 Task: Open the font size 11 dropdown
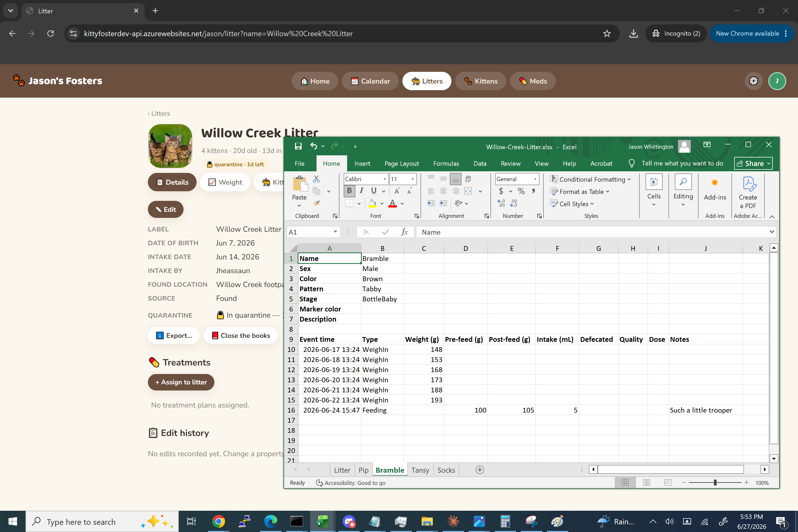(x=413, y=179)
